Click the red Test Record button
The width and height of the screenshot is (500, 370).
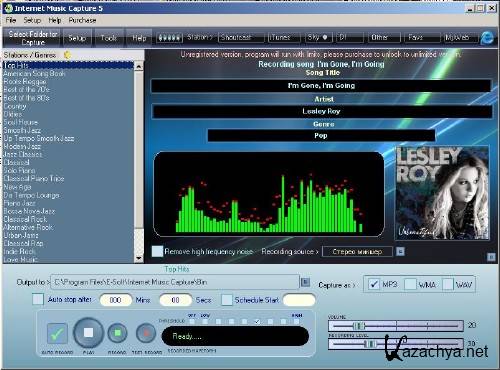tap(146, 333)
